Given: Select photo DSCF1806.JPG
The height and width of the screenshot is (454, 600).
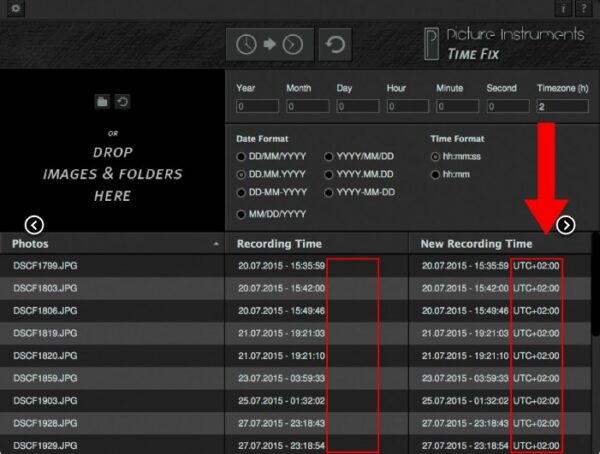Looking at the screenshot, I should click(45, 310).
